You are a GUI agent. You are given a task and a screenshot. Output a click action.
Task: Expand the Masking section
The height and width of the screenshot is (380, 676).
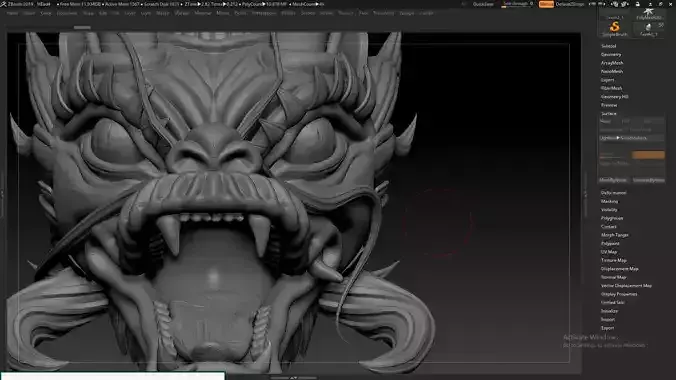coord(609,201)
